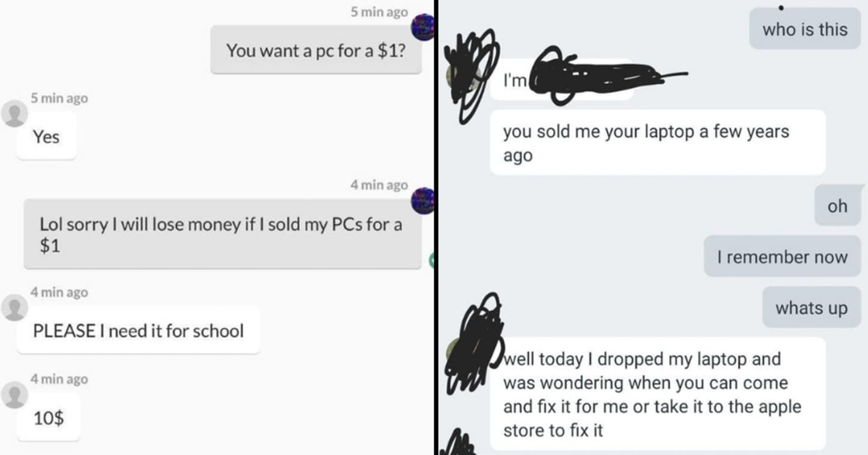Click the grey avatar beside the "Yes" message
Image resolution: width=868 pixels, height=455 pixels.
[x=14, y=114]
